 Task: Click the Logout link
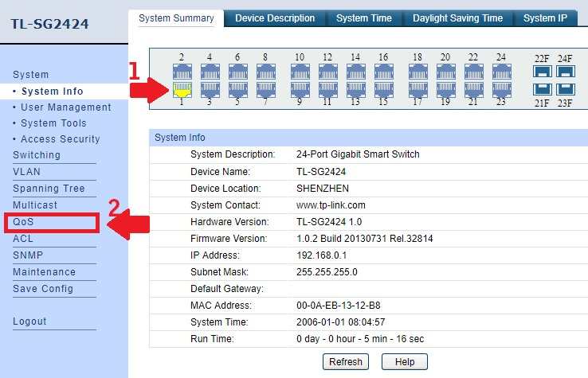pos(29,321)
